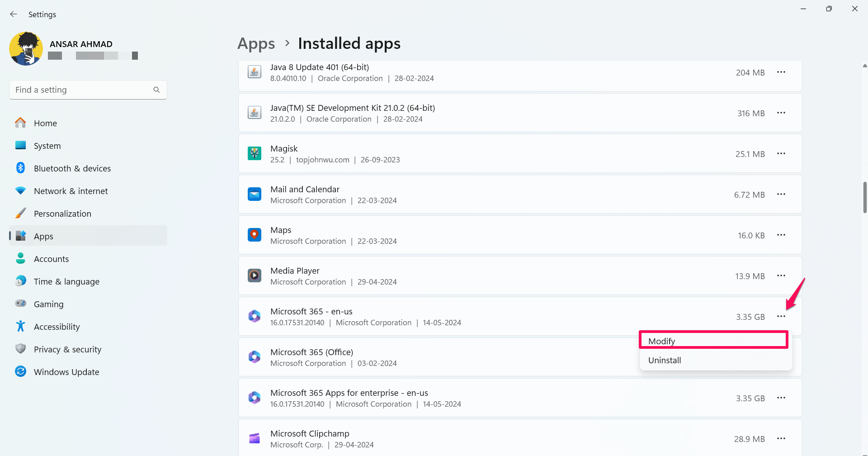The image size is (868, 456).
Task: Select the 3.35 GB size of Microsoft 365 - en-us
Action: tap(750, 317)
